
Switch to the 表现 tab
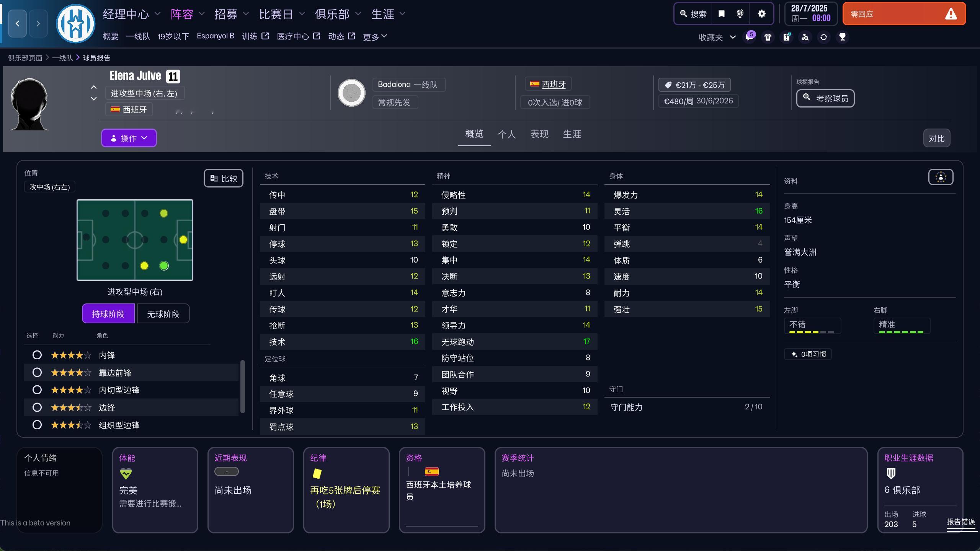click(x=539, y=134)
